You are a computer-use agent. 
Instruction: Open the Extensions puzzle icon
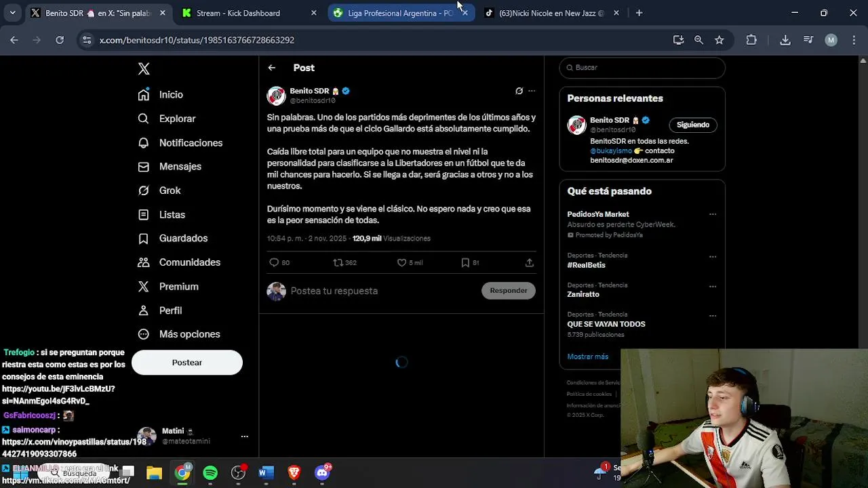(x=751, y=40)
